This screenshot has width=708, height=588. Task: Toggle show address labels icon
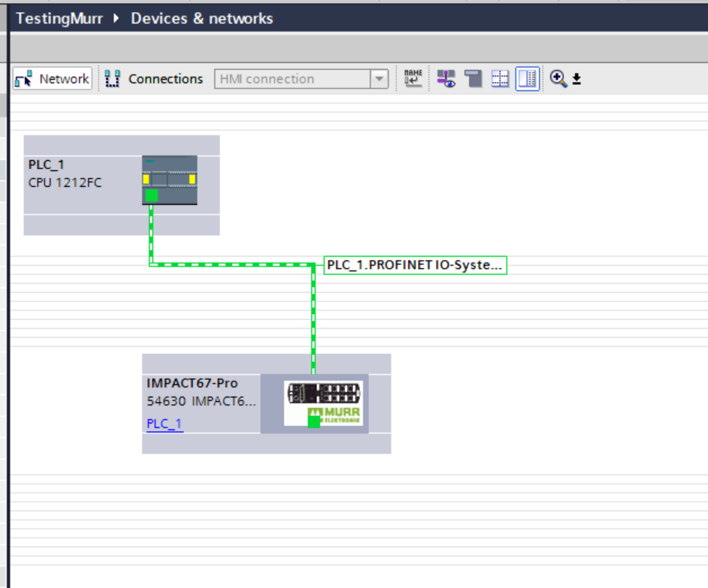446,79
